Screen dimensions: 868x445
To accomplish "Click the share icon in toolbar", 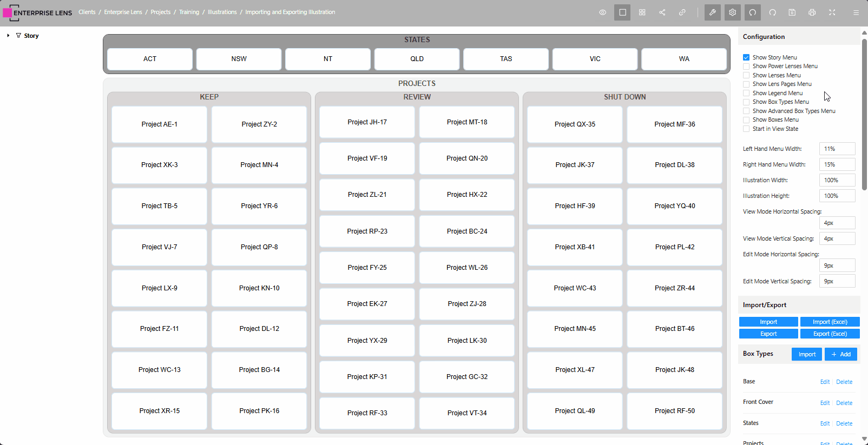I will (x=662, y=12).
